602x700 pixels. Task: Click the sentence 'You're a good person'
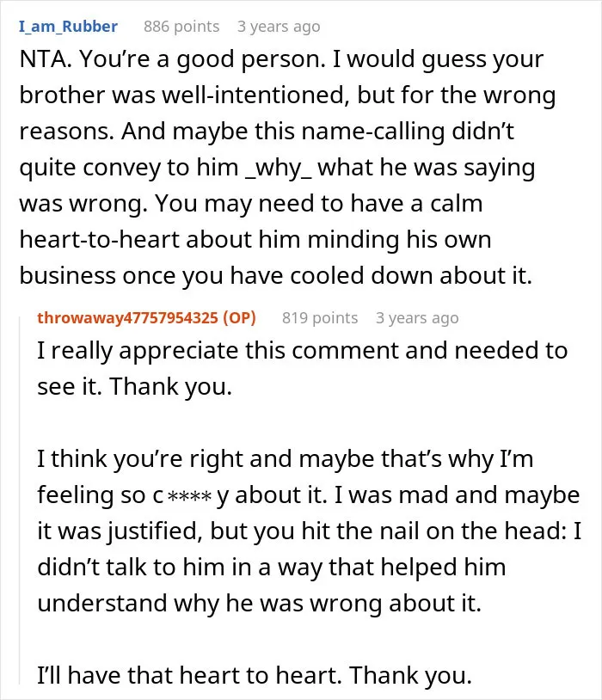pos(203,59)
